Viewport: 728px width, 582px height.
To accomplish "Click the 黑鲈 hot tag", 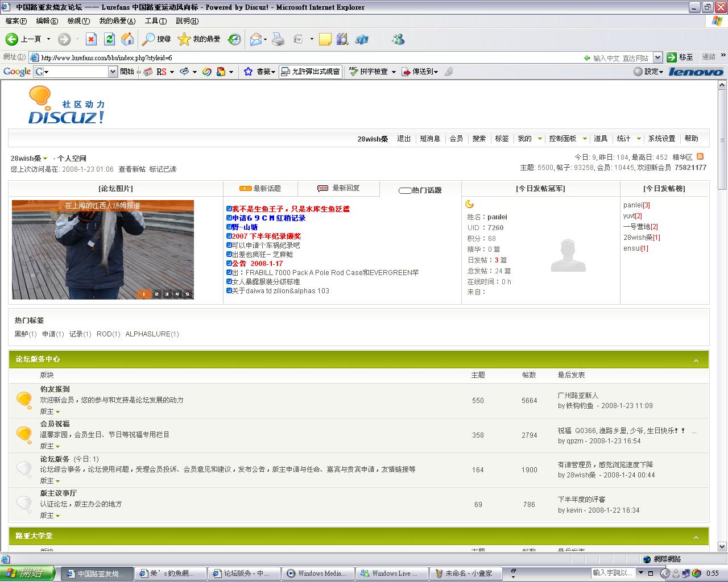I will 22,334.
